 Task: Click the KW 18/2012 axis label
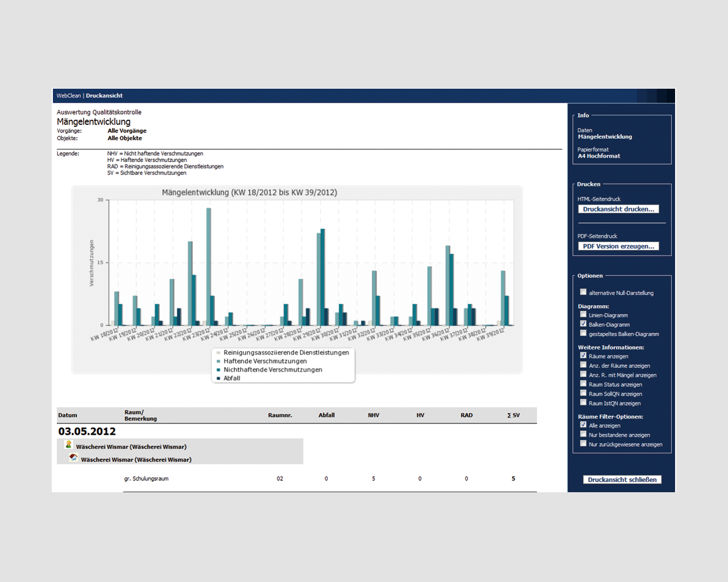point(104,335)
